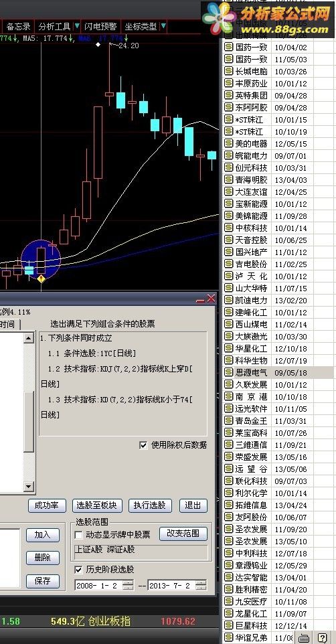Select the 西山煤电 row

(x=279, y=325)
